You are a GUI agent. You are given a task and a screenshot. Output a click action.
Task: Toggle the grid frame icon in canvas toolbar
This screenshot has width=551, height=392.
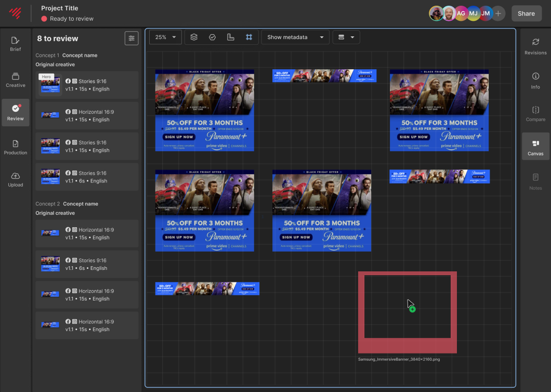point(249,37)
